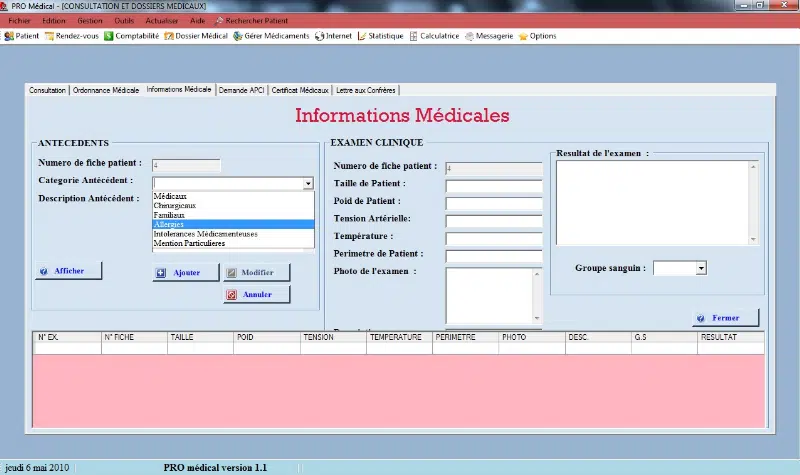This screenshot has width=800, height=475.
Task: Collapse the Categorie Antécédent dropdown arrow
Action: 308,184
